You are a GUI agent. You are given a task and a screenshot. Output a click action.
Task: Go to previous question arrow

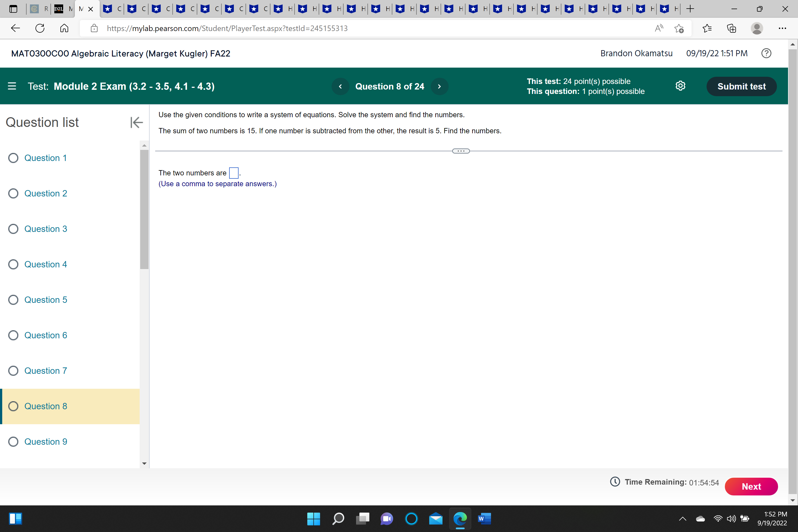click(x=340, y=86)
